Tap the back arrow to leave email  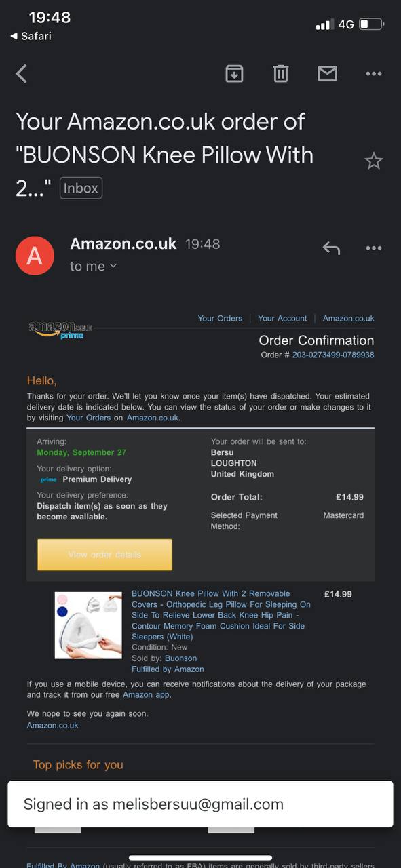pyautogui.click(x=22, y=73)
